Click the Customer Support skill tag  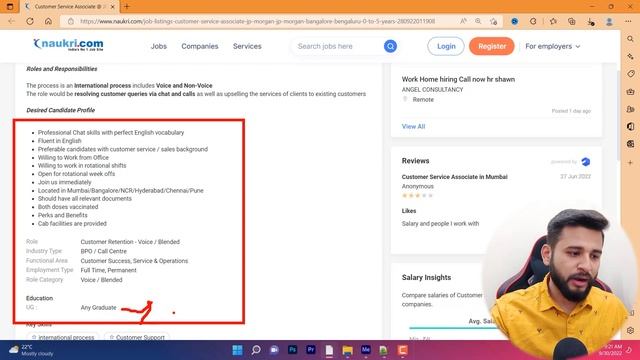point(137,337)
